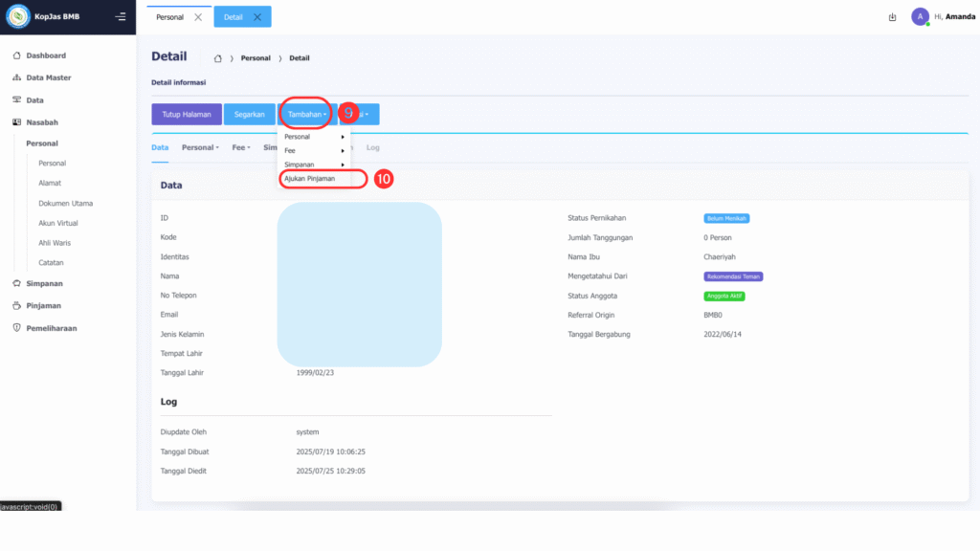Expand the Pinjaman sidebar section

coord(43,306)
